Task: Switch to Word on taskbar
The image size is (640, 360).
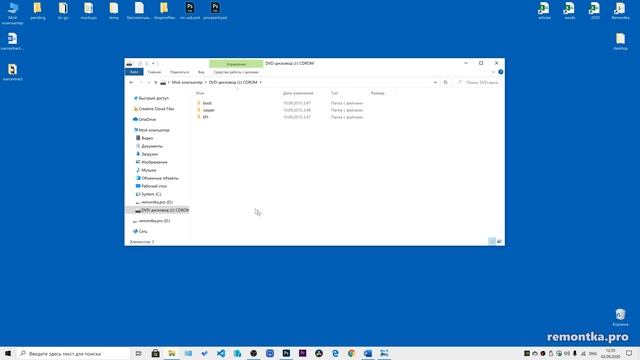Action: click(368, 353)
